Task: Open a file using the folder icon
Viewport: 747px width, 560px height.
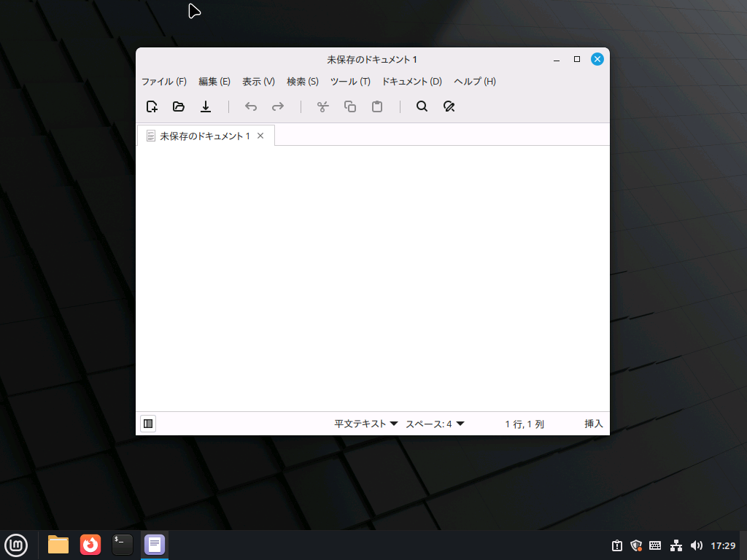Action: click(x=179, y=106)
